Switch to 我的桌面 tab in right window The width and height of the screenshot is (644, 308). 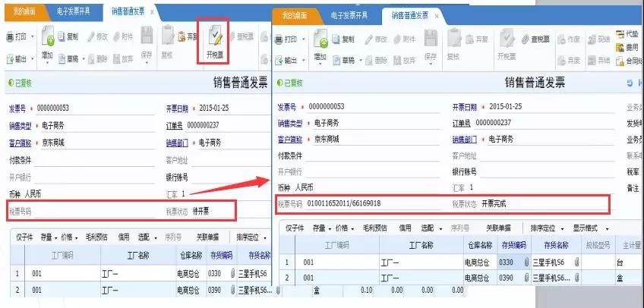coord(295,16)
